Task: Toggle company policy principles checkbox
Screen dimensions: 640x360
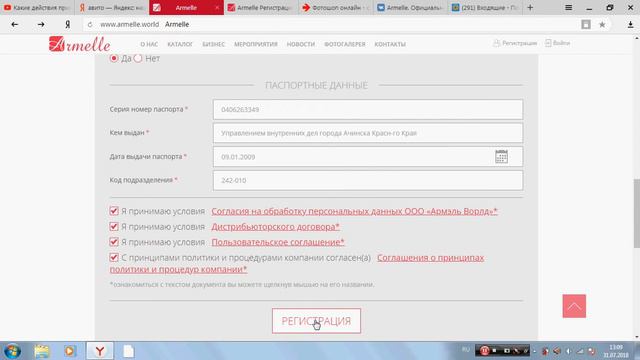Action: pos(114,258)
